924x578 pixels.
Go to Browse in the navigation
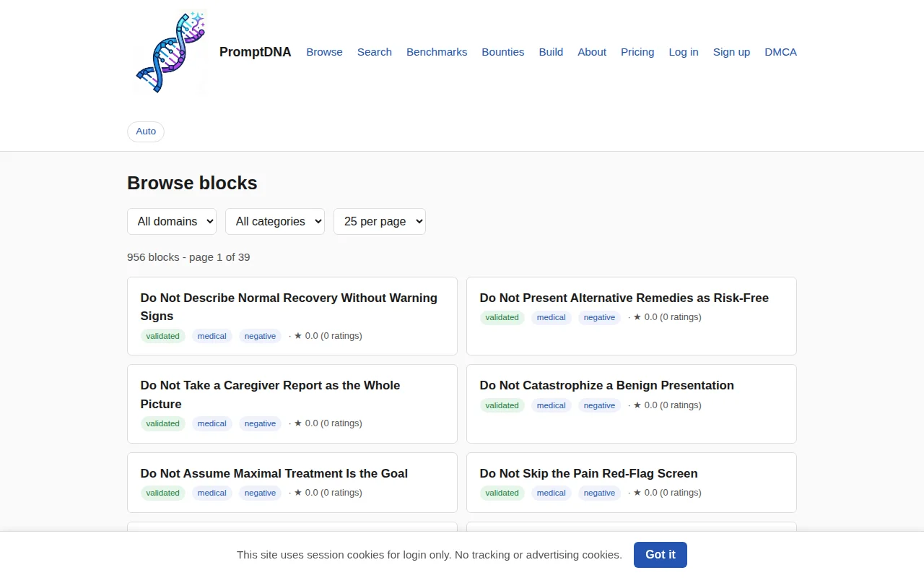[324, 52]
